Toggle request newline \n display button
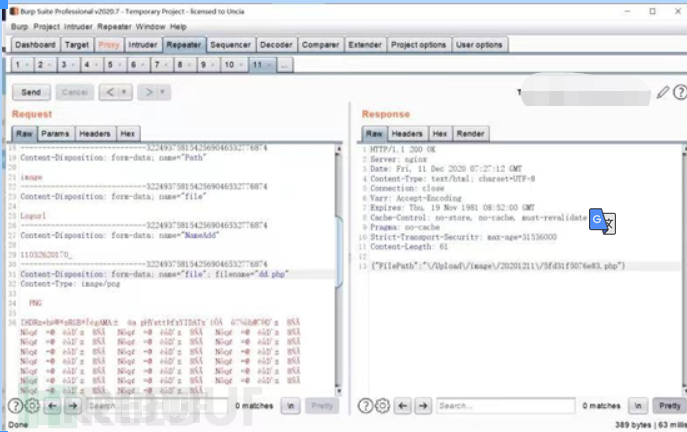 (x=290, y=406)
